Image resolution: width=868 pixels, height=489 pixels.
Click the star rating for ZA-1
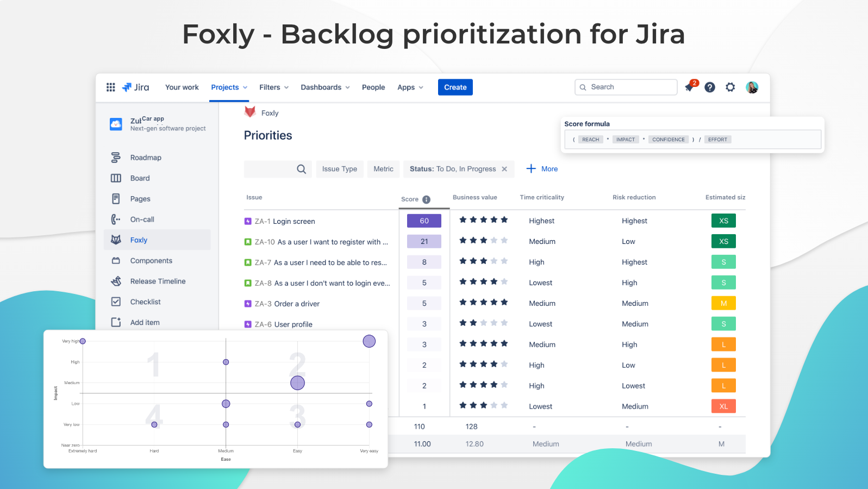click(484, 220)
